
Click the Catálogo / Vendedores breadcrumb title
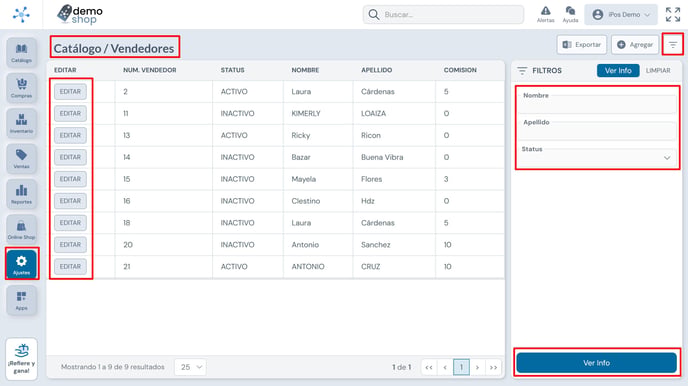(x=114, y=48)
